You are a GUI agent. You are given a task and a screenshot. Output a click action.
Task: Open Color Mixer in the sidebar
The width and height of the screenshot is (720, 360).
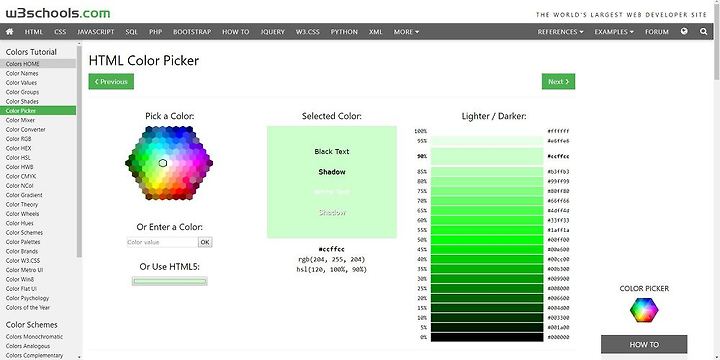tap(20, 120)
